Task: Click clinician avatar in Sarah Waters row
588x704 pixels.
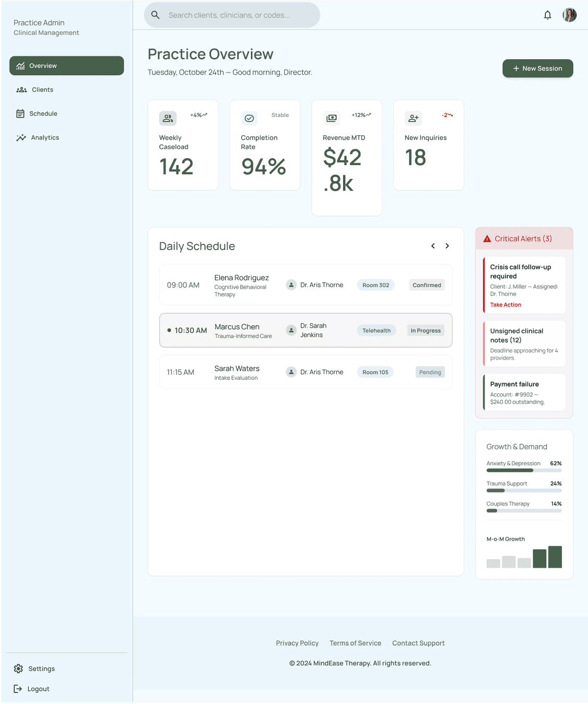Action: (291, 372)
